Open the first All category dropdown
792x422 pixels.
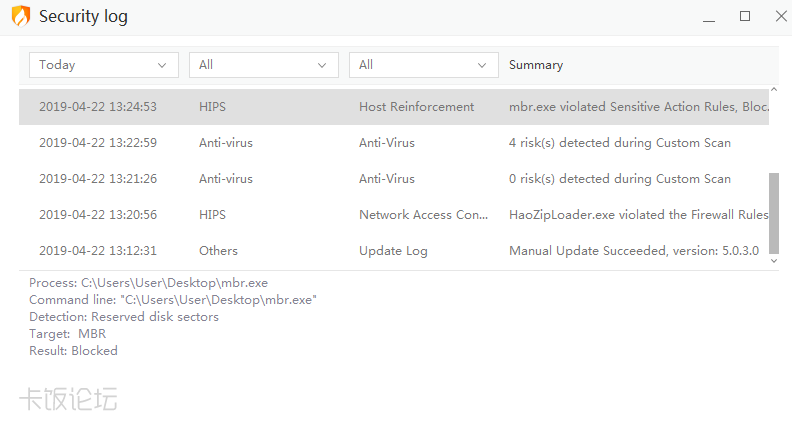[x=264, y=65]
